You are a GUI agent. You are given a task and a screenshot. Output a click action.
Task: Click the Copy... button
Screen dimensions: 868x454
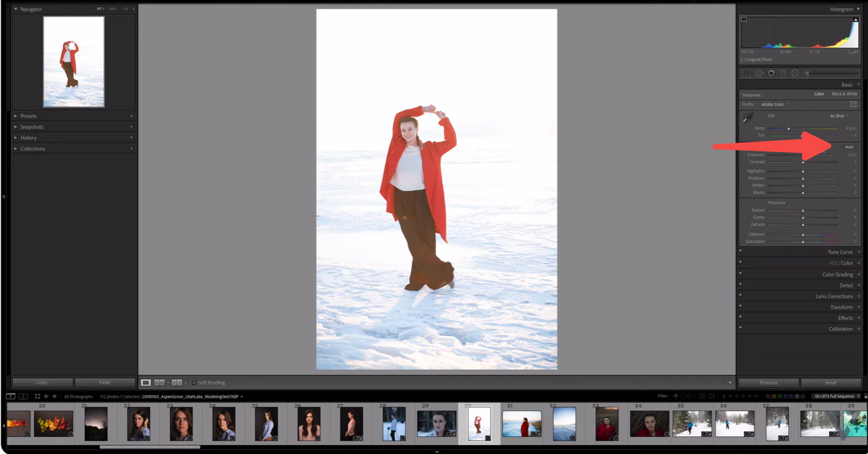coord(43,382)
